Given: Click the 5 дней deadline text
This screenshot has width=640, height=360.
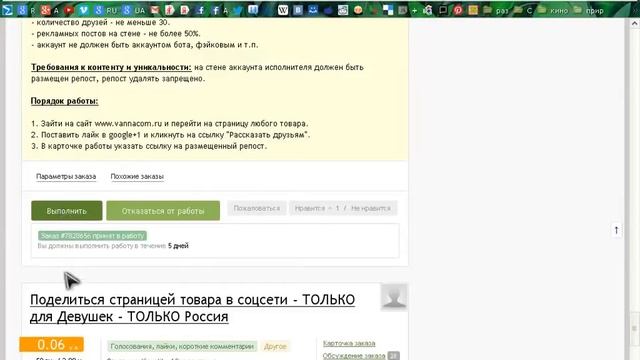Looking at the screenshot, I should click(x=178, y=246).
